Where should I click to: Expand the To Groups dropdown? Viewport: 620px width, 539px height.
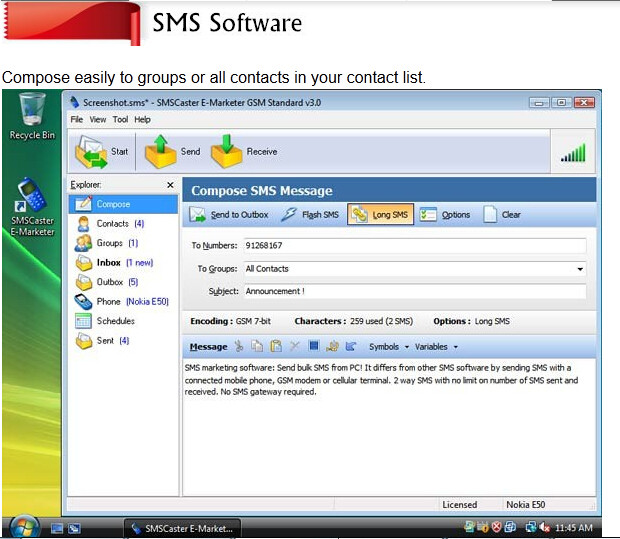point(580,269)
